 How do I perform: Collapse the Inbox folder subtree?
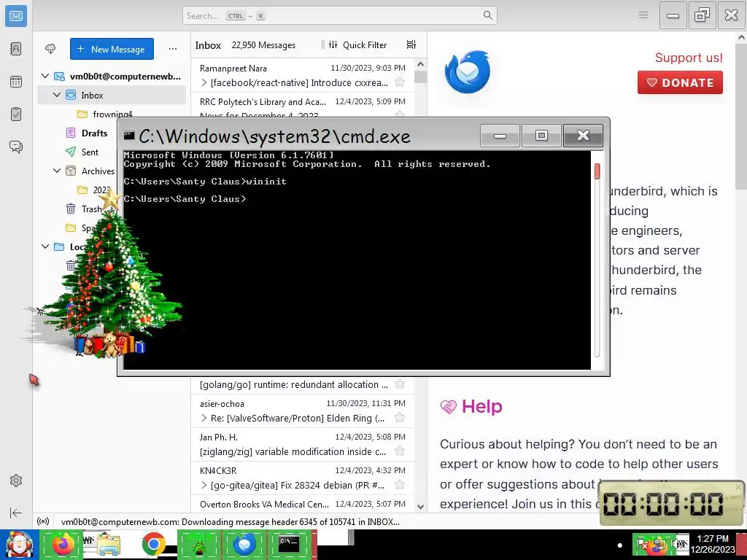[x=57, y=95]
